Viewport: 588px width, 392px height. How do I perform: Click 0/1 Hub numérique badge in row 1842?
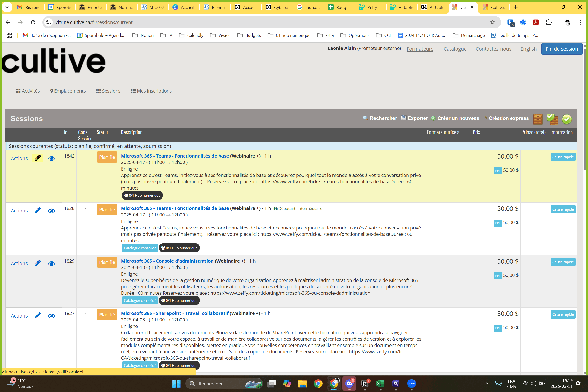point(142,195)
